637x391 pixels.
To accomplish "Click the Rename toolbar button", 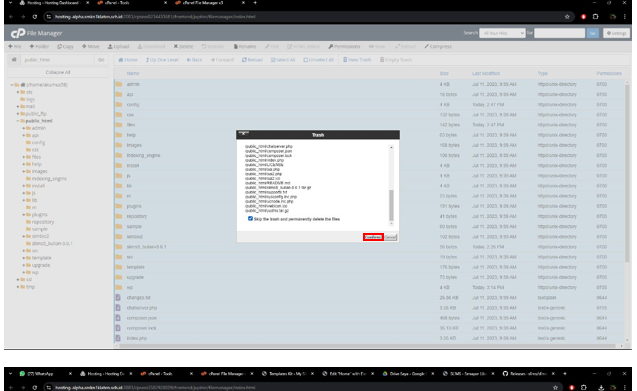I will point(245,46).
